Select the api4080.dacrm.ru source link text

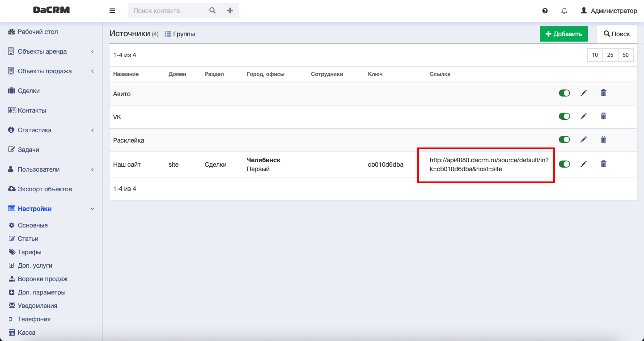[x=489, y=164]
